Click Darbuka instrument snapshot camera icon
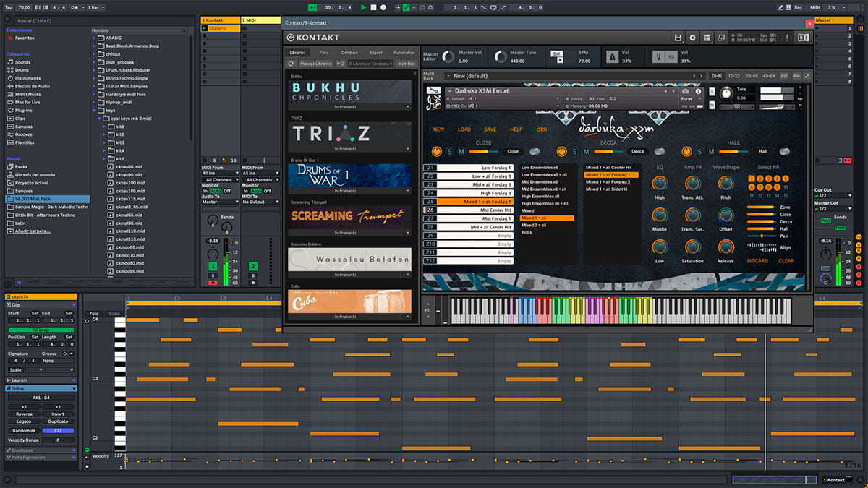This screenshot has width=868, height=488. click(686, 91)
